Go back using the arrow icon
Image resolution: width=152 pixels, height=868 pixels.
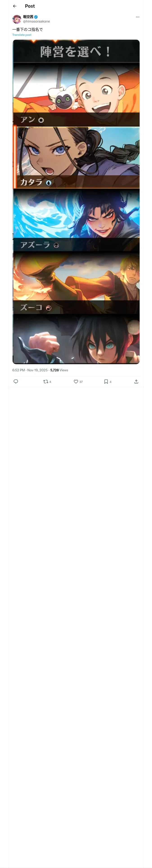(14, 6)
